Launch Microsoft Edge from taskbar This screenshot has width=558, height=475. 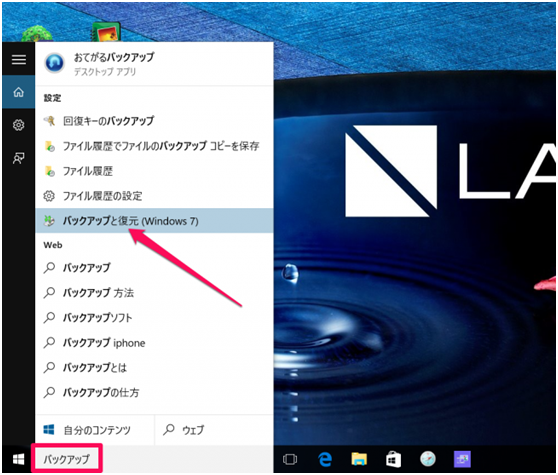(325, 459)
